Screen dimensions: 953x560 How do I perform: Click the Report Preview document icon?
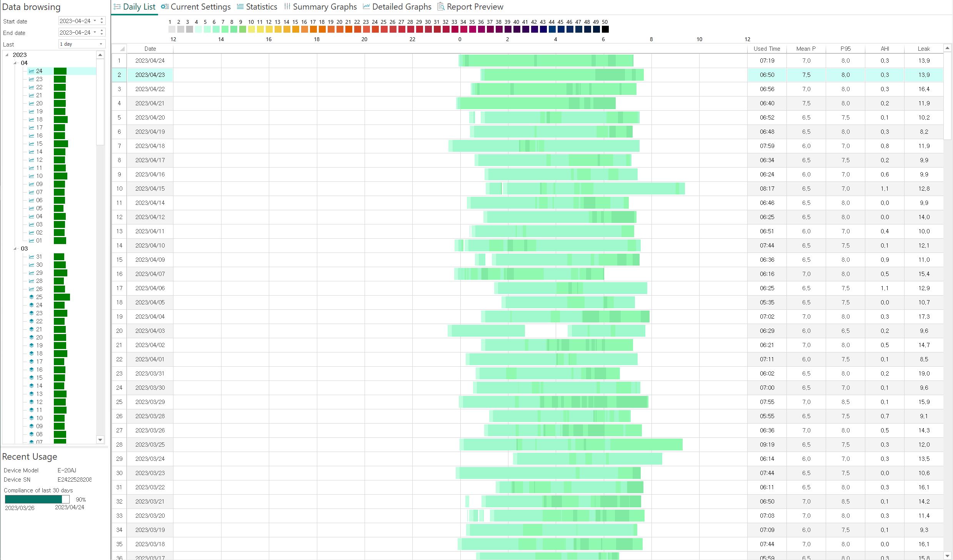pyautogui.click(x=441, y=7)
